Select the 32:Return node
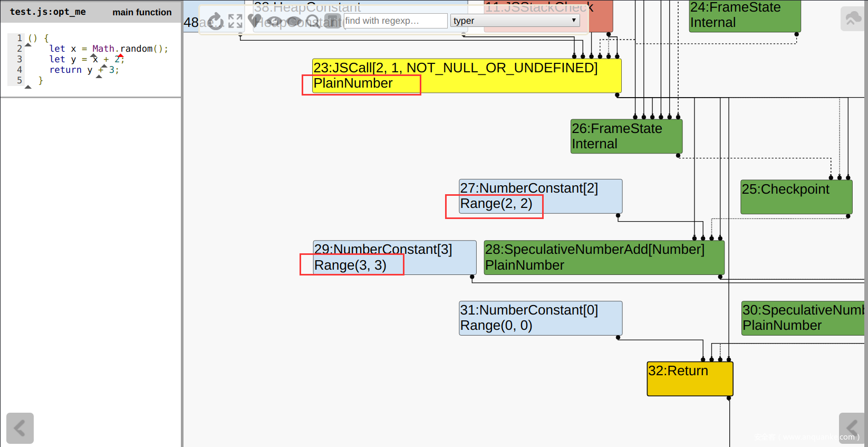Screen dimensions: 868x447 (x=689, y=378)
